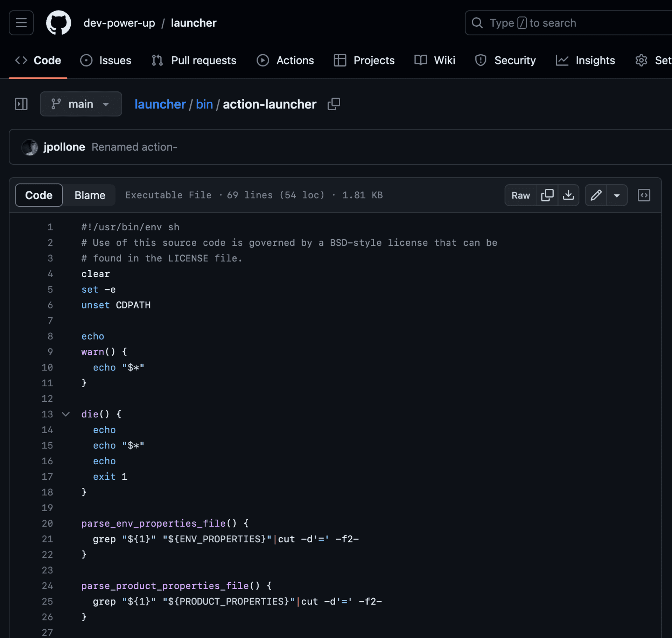Collapse the die() function at line 13

[x=65, y=414]
